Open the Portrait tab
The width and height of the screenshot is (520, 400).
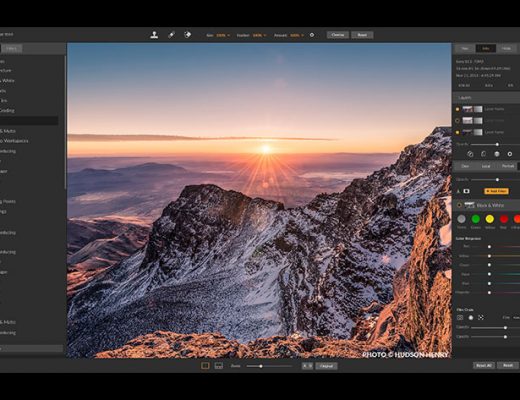point(507,166)
